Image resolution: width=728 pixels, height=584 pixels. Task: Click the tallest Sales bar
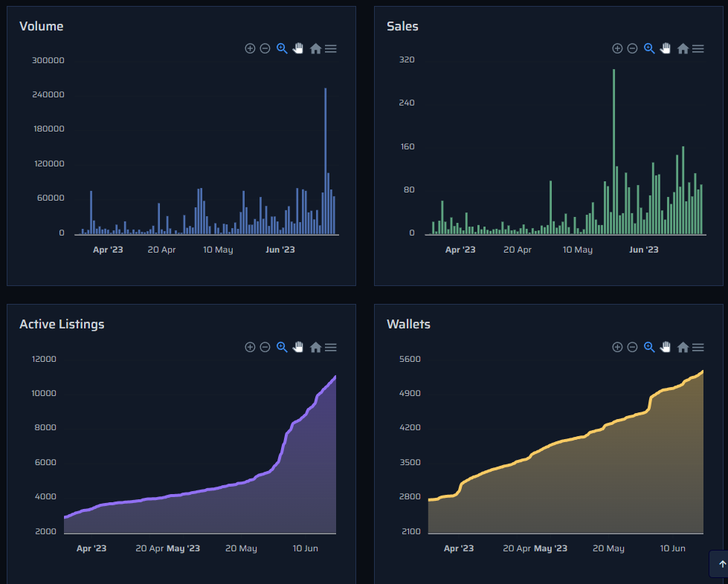[613, 152]
